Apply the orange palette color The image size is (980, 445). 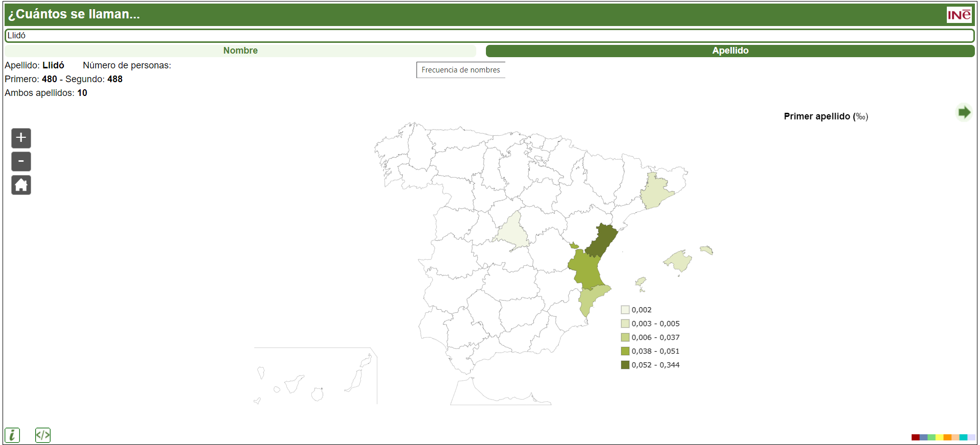[947, 437]
